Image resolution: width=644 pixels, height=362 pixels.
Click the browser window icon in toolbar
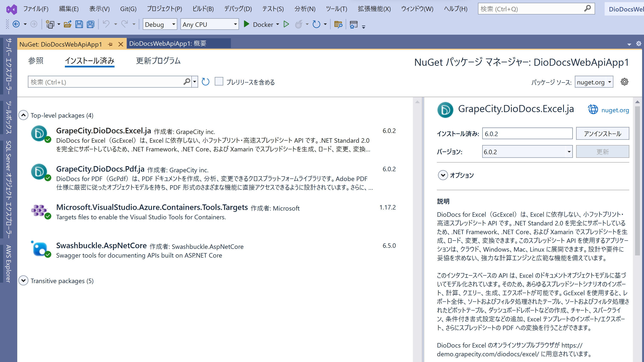tap(353, 24)
